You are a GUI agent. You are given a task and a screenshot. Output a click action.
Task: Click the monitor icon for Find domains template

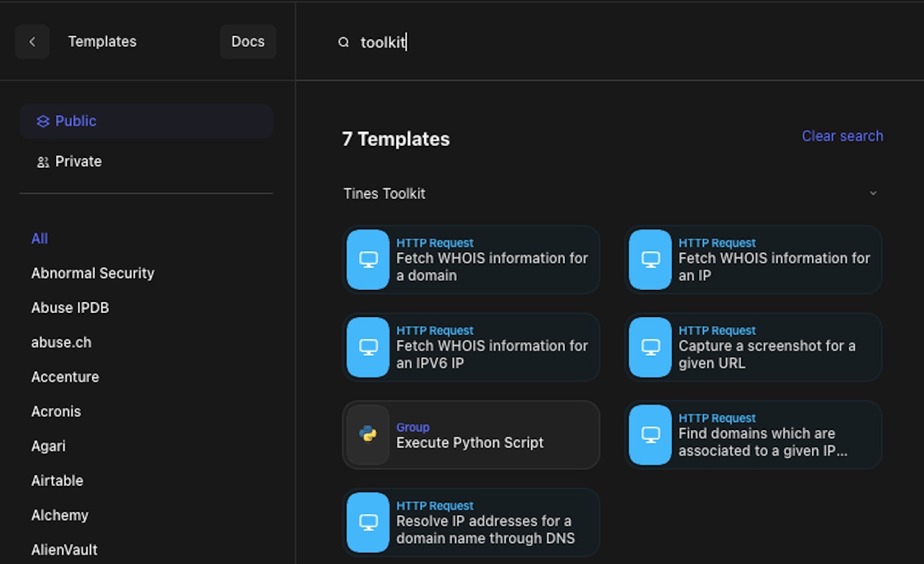(x=651, y=435)
